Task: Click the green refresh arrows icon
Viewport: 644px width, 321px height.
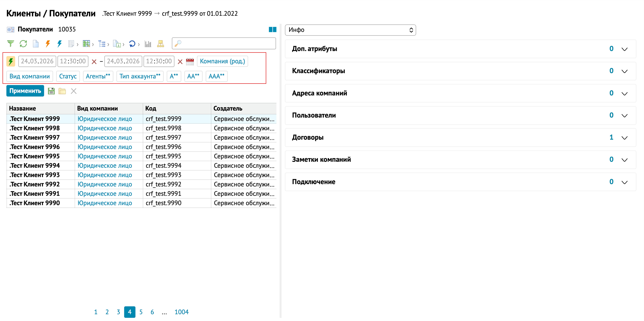Action: (23, 44)
